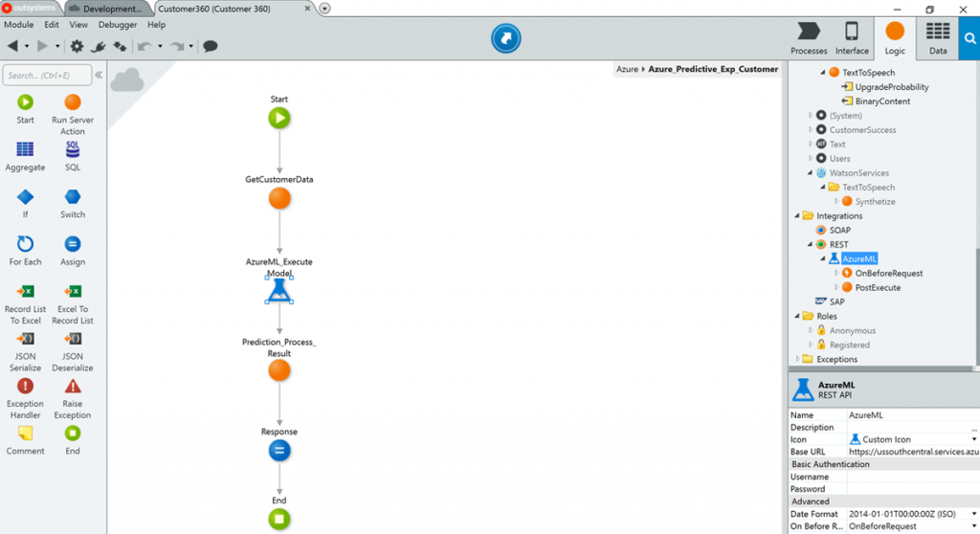Open the Icon dropdown in properties

973,439
